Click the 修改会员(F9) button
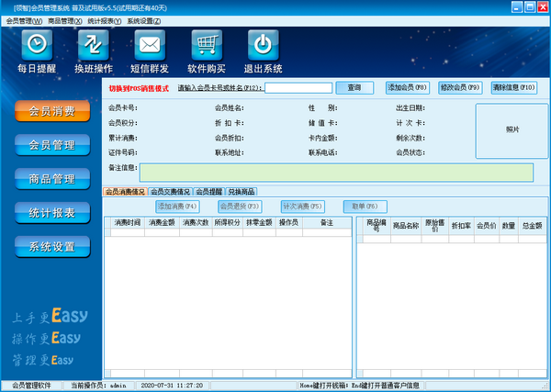Screen dimensions: 551x392 (x=460, y=88)
